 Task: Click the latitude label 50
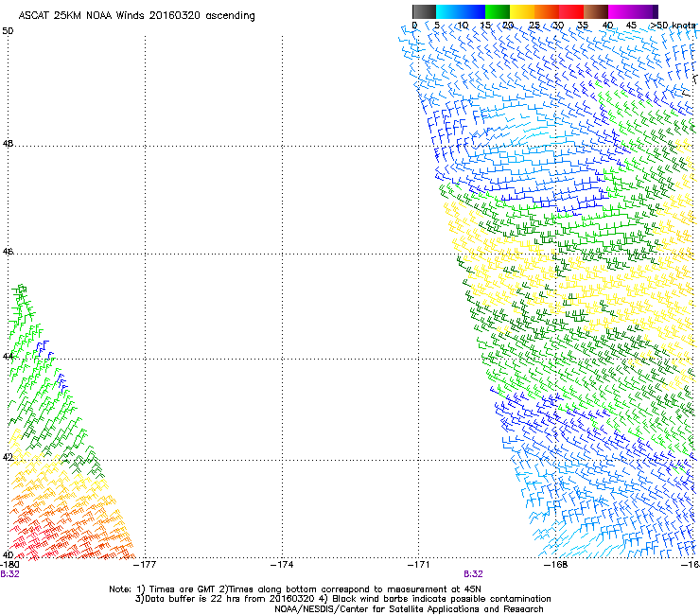click(x=8, y=31)
